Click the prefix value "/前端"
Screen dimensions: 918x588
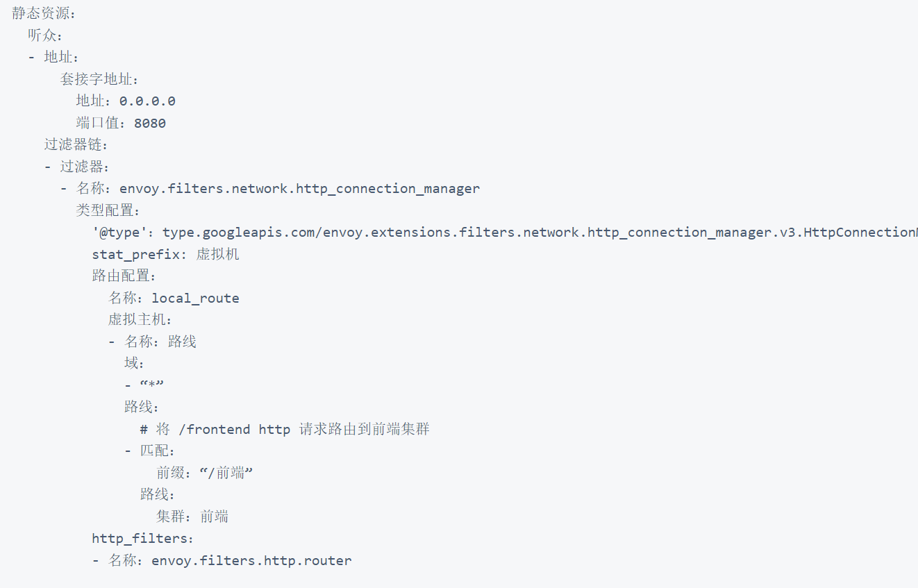[226, 473]
